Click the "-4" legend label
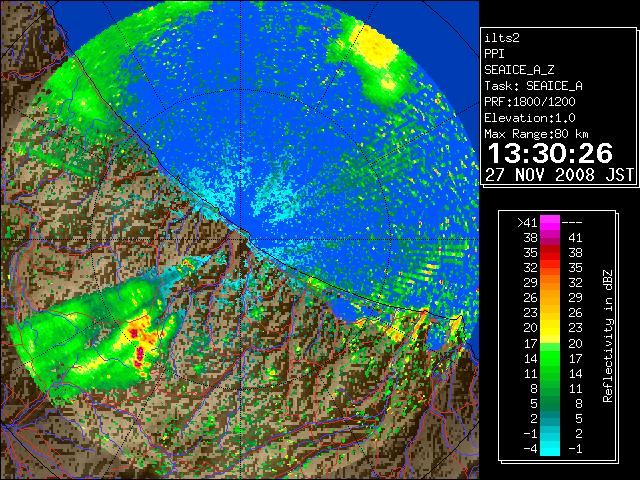640x480 pixels. click(x=530, y=449)
